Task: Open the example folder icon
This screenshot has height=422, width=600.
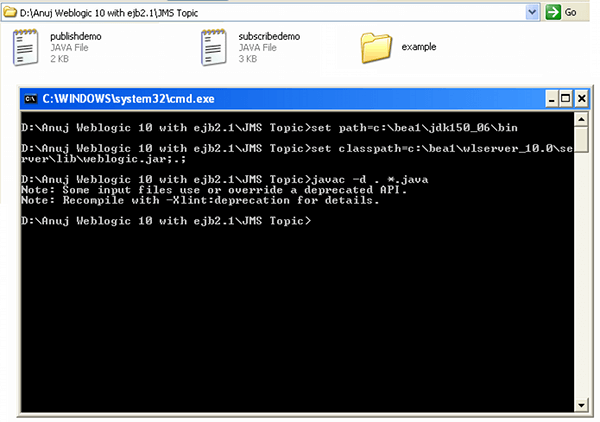Action: pos(376,47)
